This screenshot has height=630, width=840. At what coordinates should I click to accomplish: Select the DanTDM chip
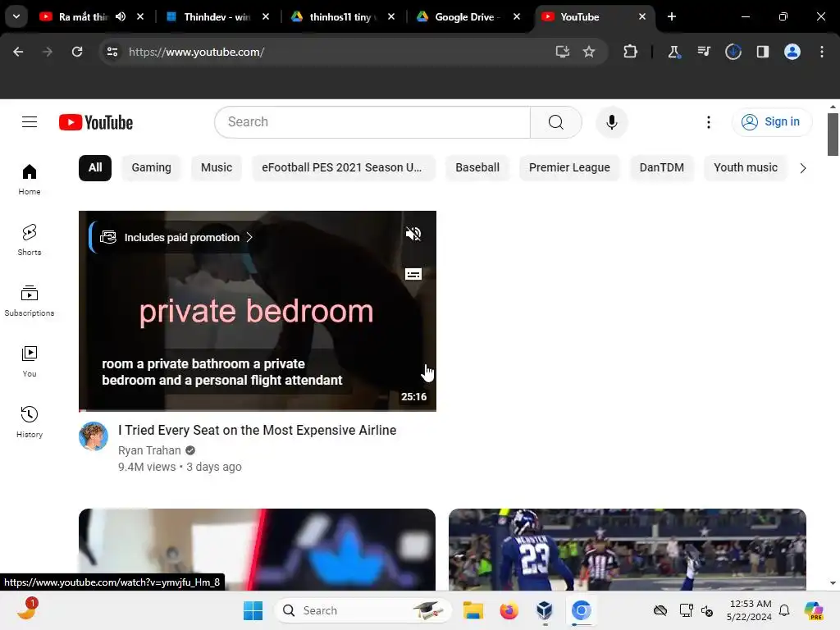(662, 167)
